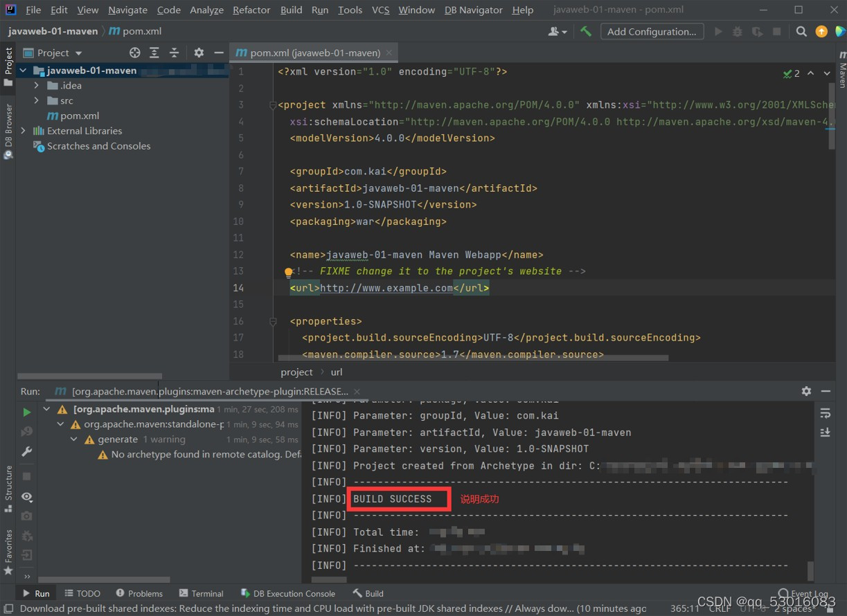Expand more Run panel tools chevrons
Screen dimensions: 847x616
[27, 576]
